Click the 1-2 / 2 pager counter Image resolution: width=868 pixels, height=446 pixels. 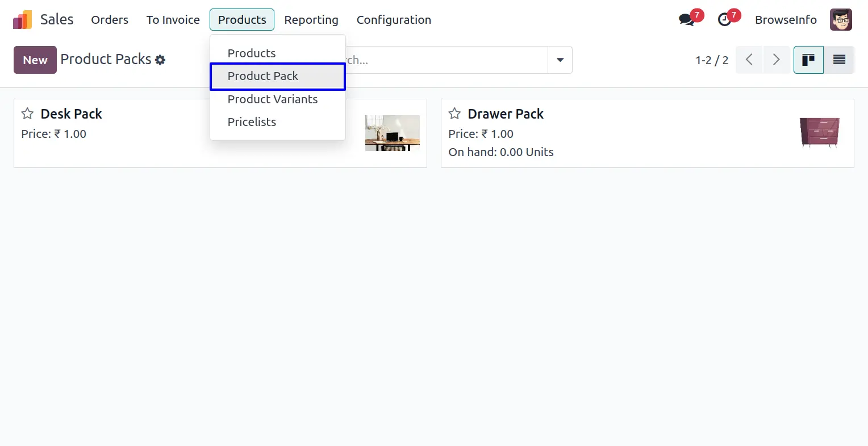[x=711, y=60]
